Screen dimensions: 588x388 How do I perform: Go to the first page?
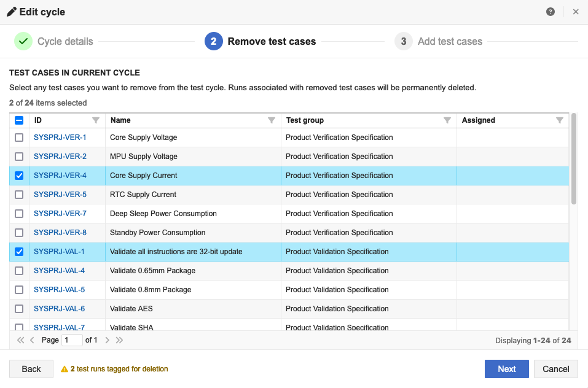[x=21, y=340]
